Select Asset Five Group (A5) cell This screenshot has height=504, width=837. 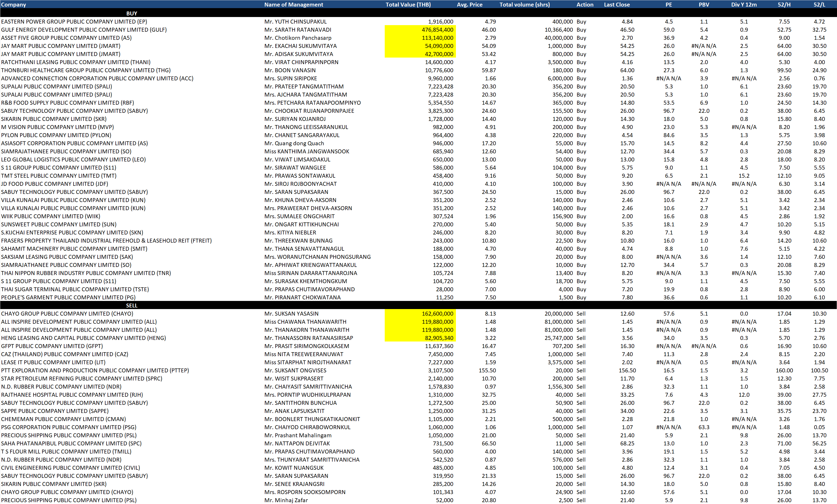[x=66, y=38]
